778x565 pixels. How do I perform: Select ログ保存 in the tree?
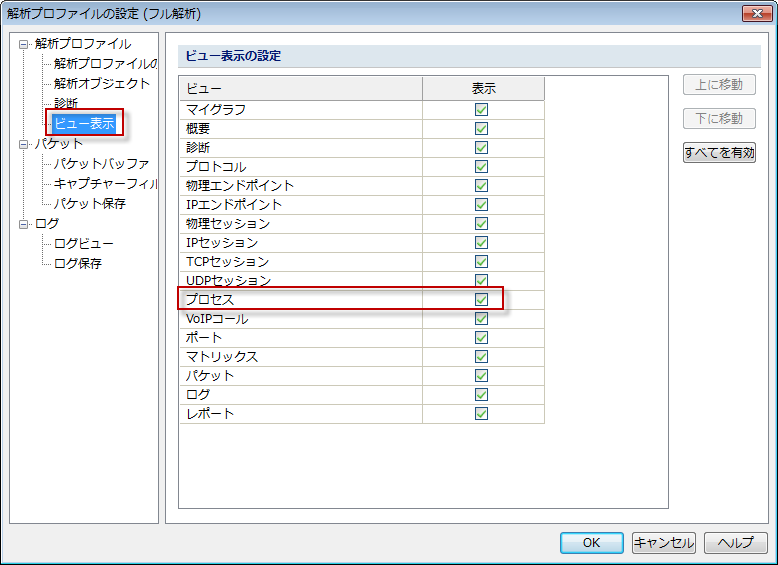[78, 264]
